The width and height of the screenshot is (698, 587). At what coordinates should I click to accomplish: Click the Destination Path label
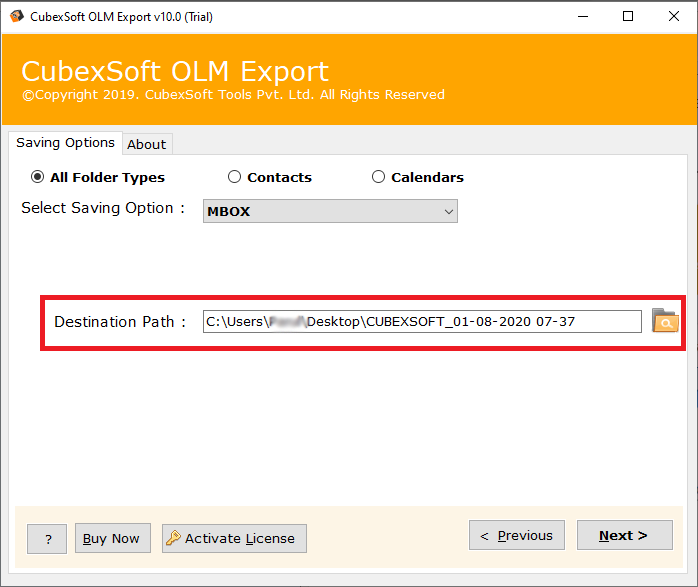click(120, 322)
